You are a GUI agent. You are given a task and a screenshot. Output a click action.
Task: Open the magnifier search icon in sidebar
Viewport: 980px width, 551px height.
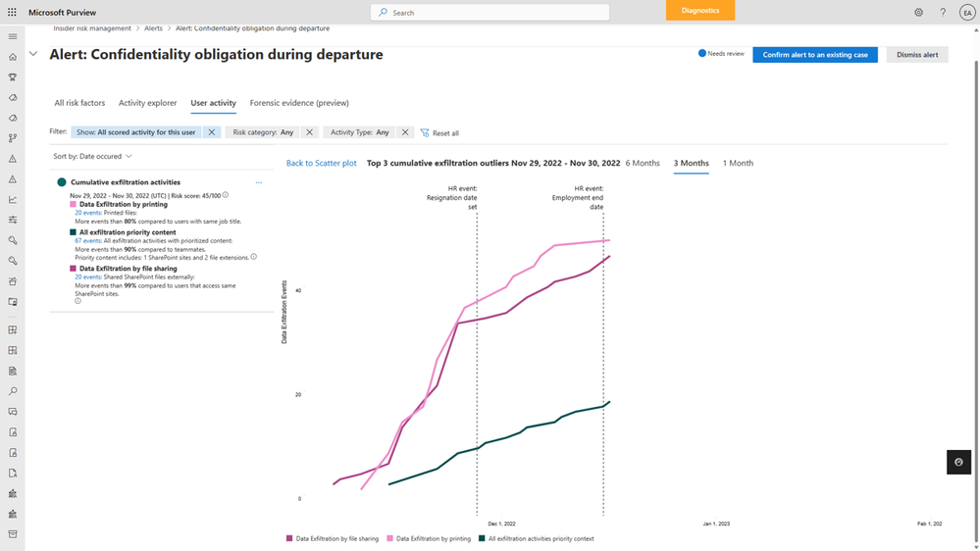click(13, 391)
